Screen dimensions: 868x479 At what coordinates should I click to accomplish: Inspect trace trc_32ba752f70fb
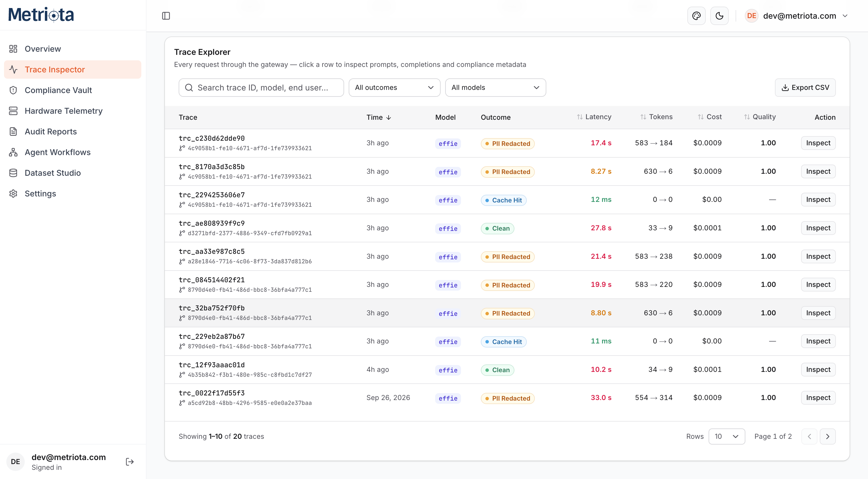pyautogui.click(x=818, y=313)
